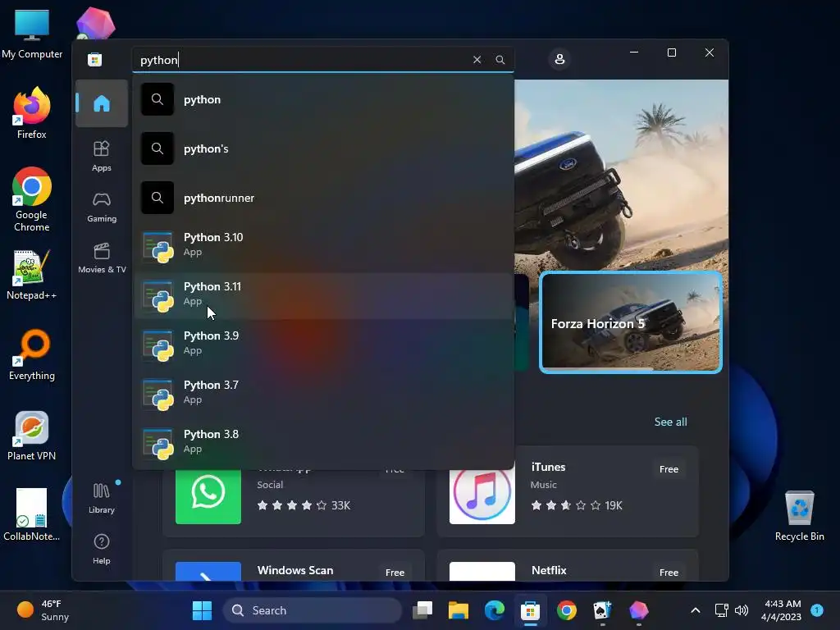The height and width of the screenshot is (630, 840).
Task: Open Movies & TV section in sidebar
Action: pos(102,258)
